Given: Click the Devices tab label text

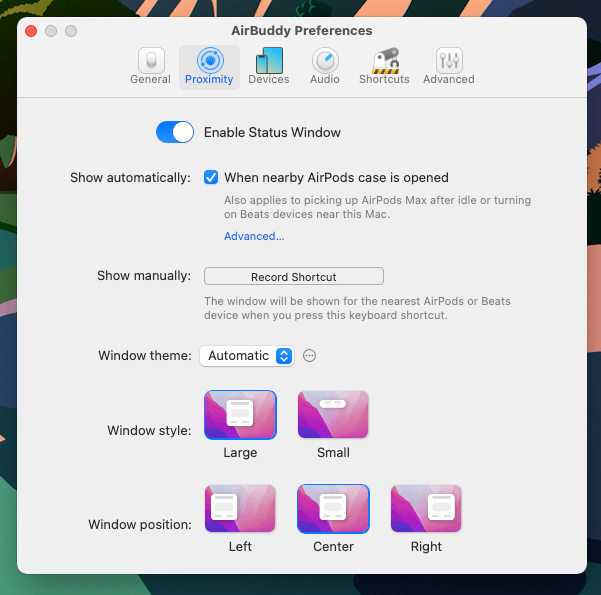Looking at the screenshot, I should pos(268,80).
